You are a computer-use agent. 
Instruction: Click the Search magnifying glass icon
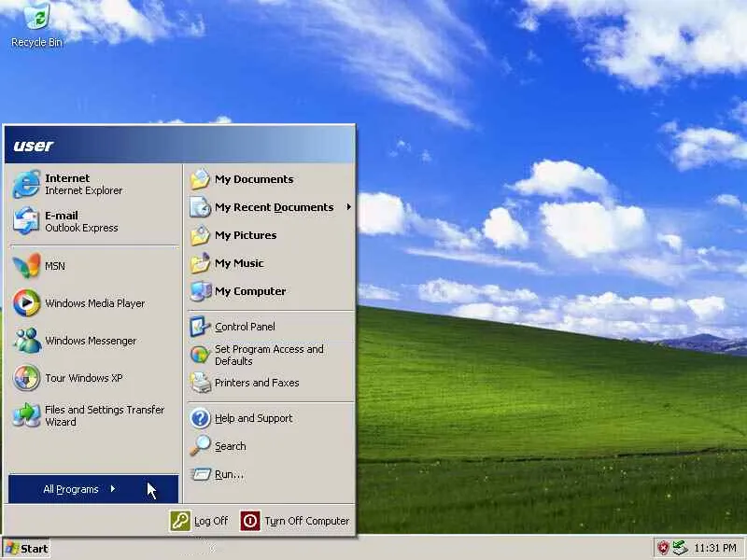[200, 446]
